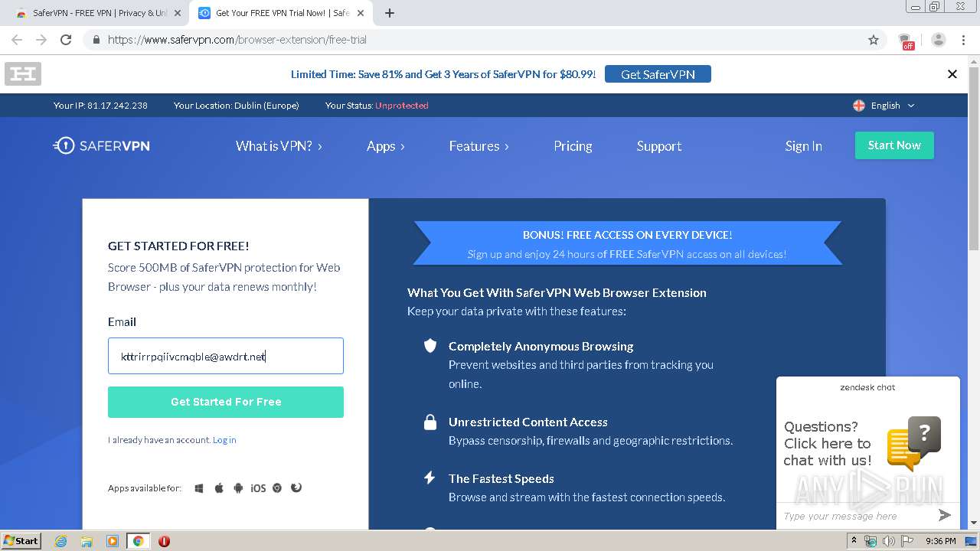980x551 pixels.
Task: Click the Apple platform icon
Action: point(219,488)
